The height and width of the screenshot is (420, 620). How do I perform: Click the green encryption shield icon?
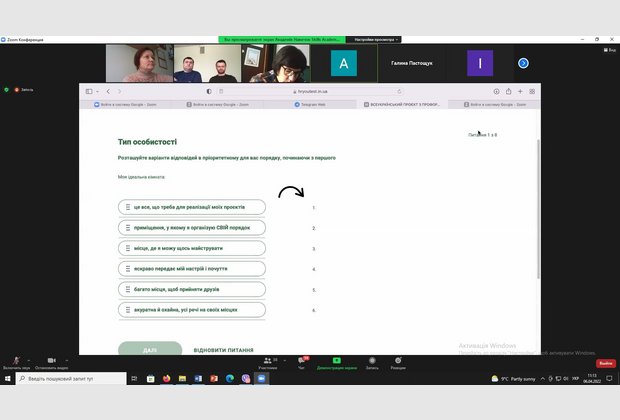tap(6, 90)
